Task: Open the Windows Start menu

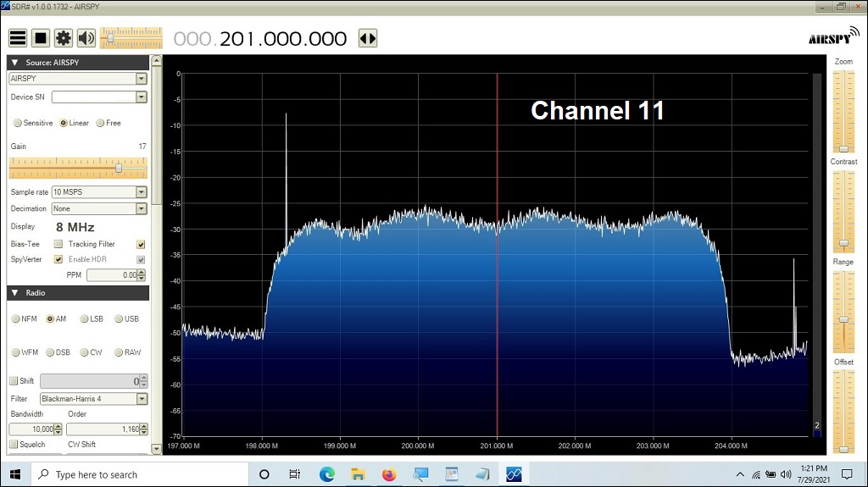Action: 15,474
